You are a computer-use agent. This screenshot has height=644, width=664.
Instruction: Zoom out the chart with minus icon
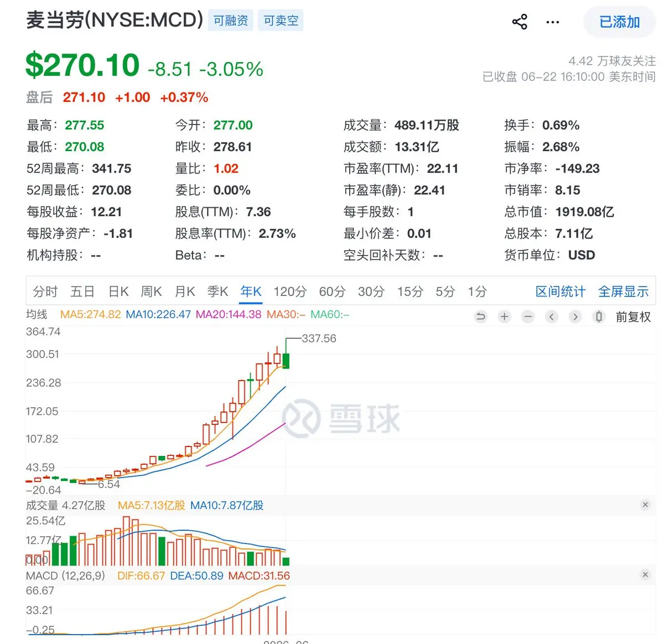(528, 316)
